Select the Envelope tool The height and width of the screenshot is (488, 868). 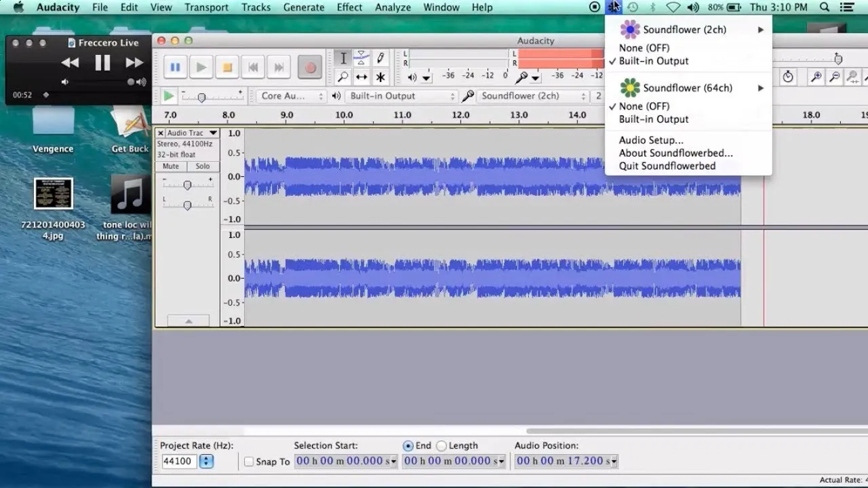pyautogui.click(x=362, y=58)
